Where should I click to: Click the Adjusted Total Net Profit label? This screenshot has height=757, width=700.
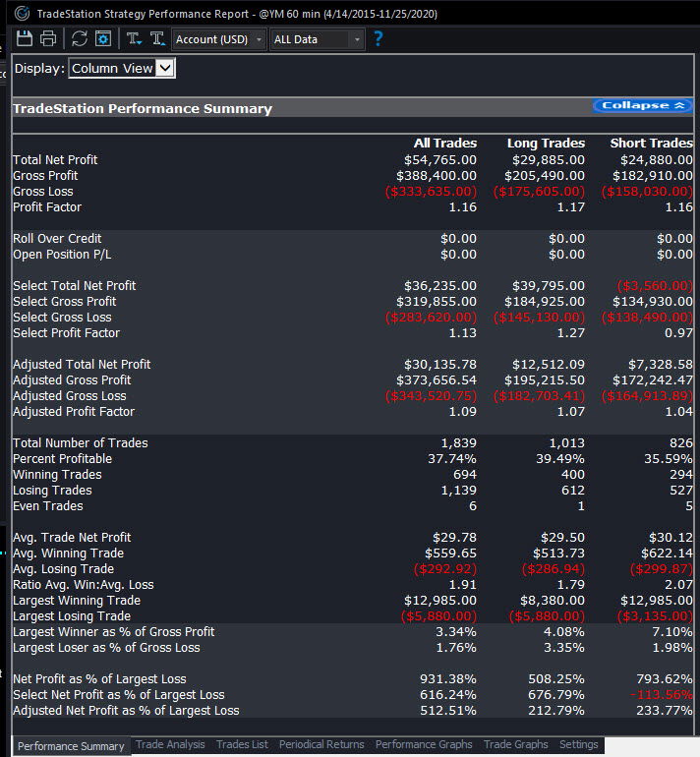(x=82, y=365)
